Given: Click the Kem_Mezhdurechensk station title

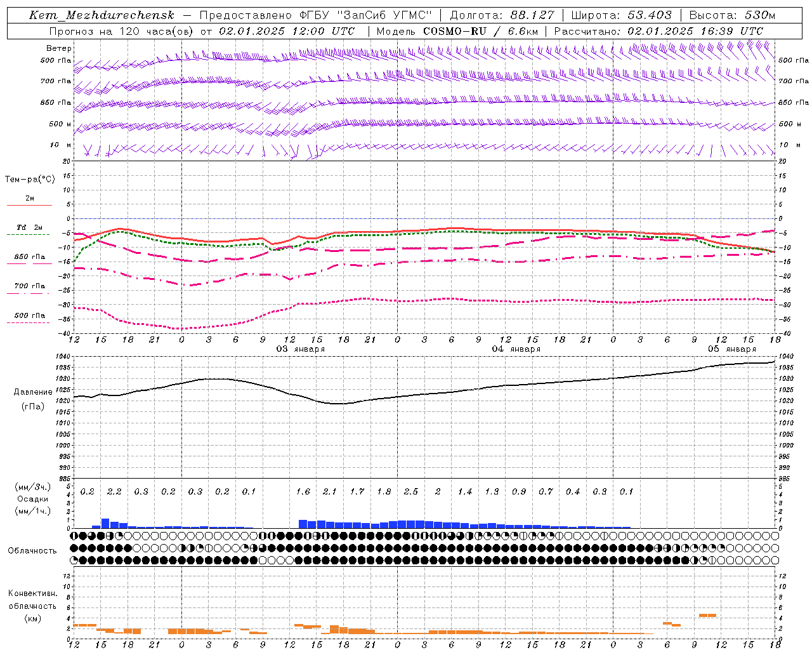Looking at the screenshot, I should click(x=101, y=15).
